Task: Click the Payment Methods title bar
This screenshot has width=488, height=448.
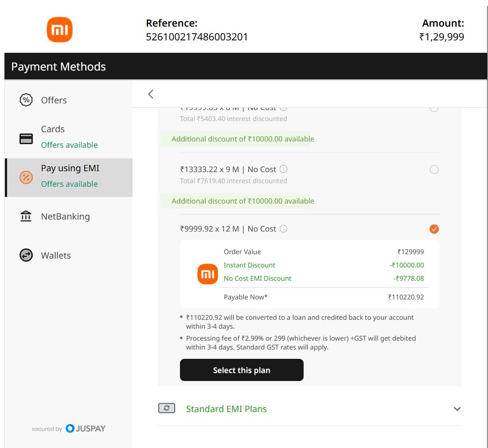Action: click(246, 67)
